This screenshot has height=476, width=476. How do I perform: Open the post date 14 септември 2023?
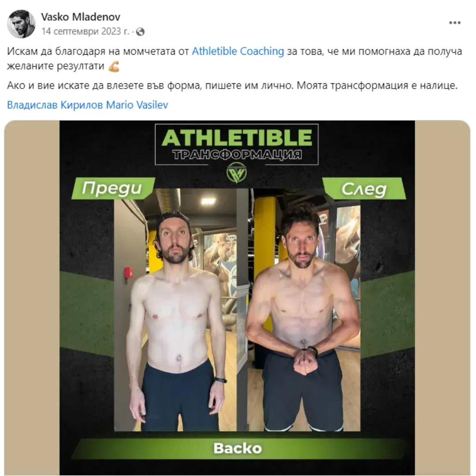[85, 31]
